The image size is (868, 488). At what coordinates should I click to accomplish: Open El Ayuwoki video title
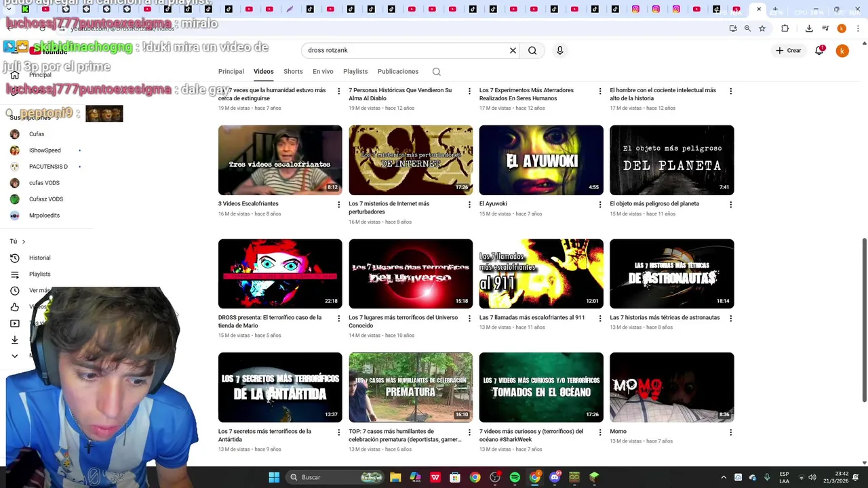[x=493, y=204]
